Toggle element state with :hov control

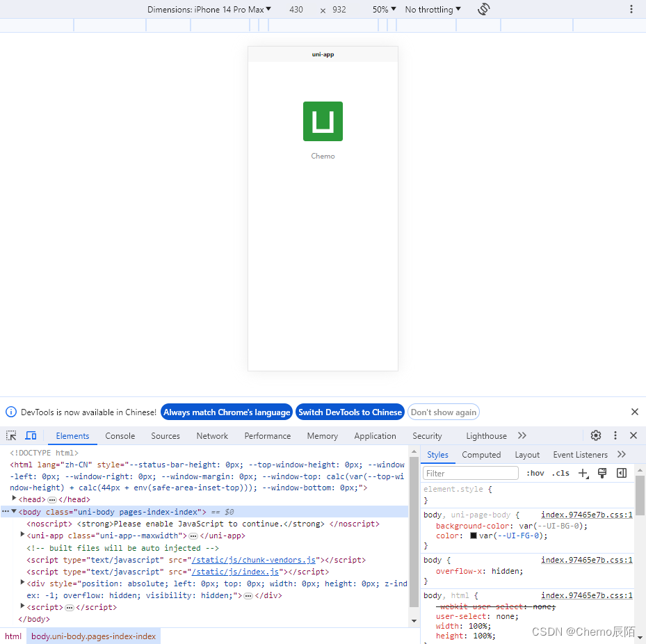click(x=535, y=472)
